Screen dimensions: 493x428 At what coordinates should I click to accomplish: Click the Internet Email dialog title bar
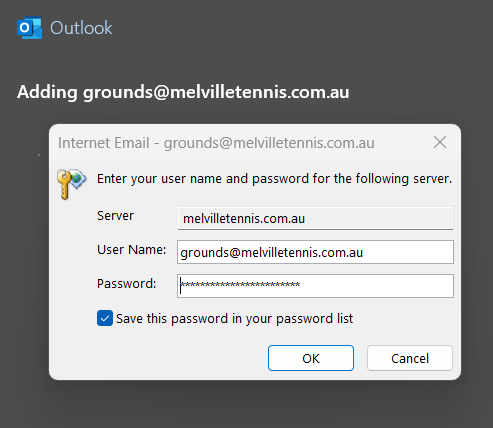pos(240,143)
